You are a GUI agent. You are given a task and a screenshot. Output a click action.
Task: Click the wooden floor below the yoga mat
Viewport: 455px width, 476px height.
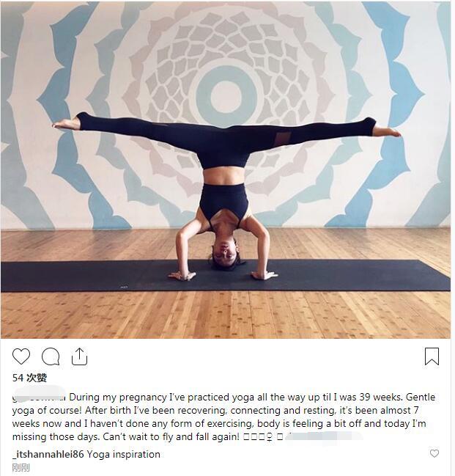(x=225, y=315)
